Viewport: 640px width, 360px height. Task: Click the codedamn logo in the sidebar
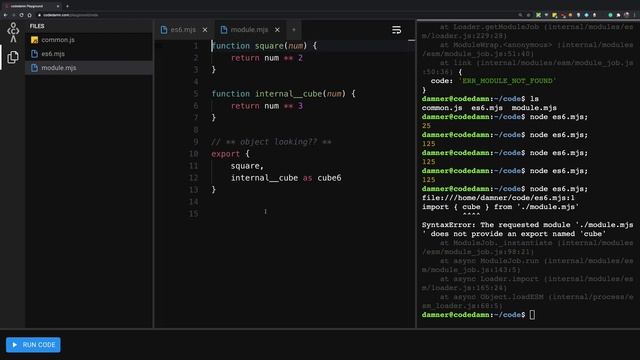pos(13,32)
